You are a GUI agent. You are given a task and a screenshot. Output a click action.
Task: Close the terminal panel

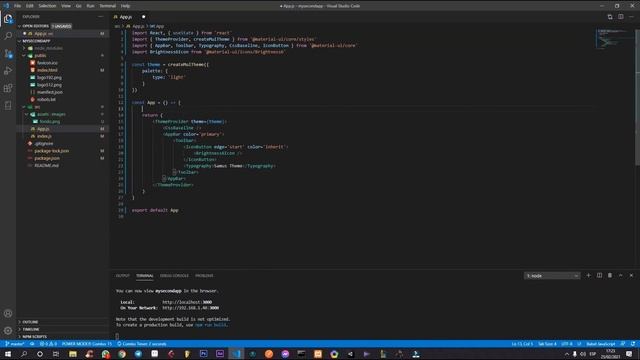point(631,276)
